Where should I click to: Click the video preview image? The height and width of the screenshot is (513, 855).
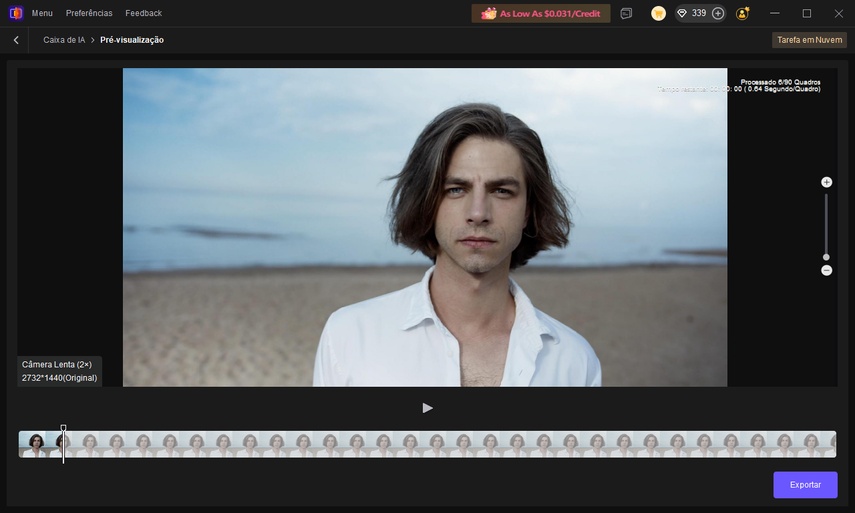(x=425, y=227)
